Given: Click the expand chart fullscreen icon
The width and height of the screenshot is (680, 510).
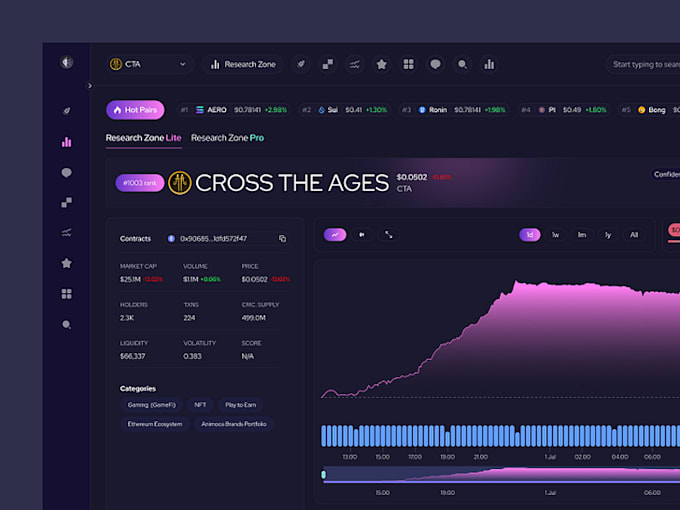Looking at the screenshot, I should 389,235.
